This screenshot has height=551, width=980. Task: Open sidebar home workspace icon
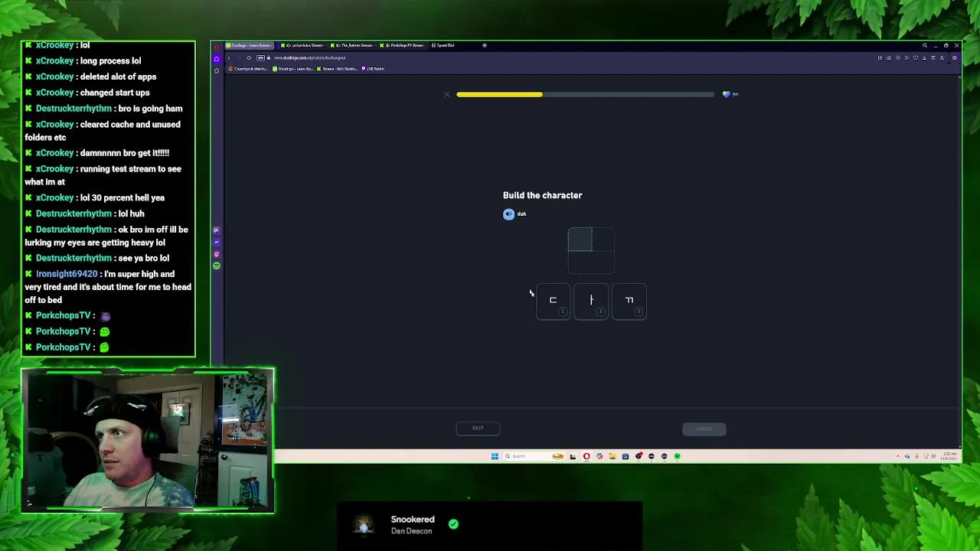[x=217, y=58]
